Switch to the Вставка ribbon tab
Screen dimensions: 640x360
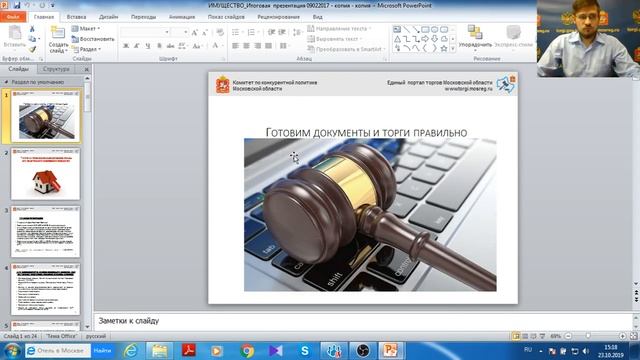(76, 17)
